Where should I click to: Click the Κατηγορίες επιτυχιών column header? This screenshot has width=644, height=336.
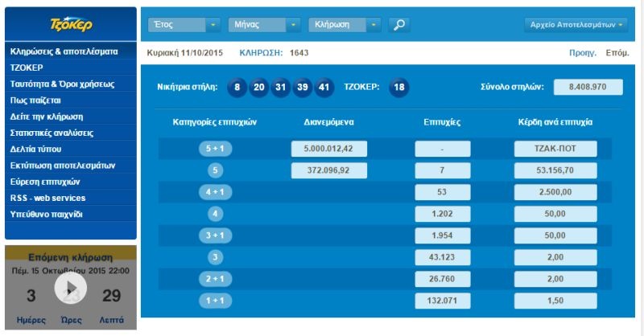[x=215, y=122]
